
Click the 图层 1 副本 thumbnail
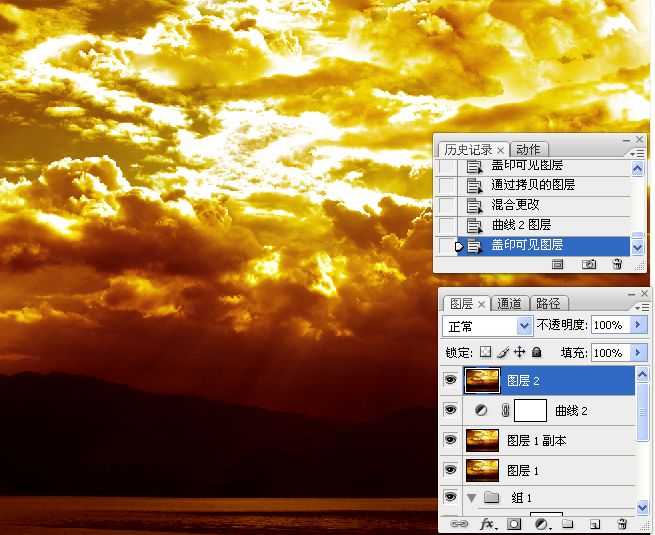[x=482, y=440]
